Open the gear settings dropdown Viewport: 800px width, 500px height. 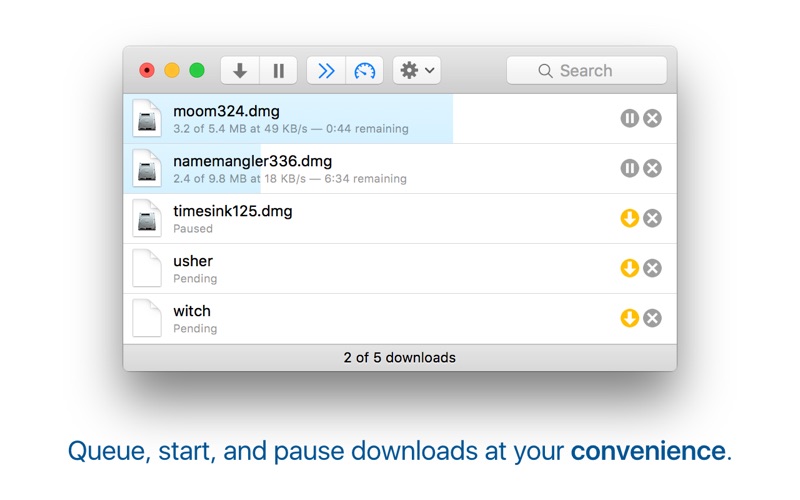click(417, 70)
